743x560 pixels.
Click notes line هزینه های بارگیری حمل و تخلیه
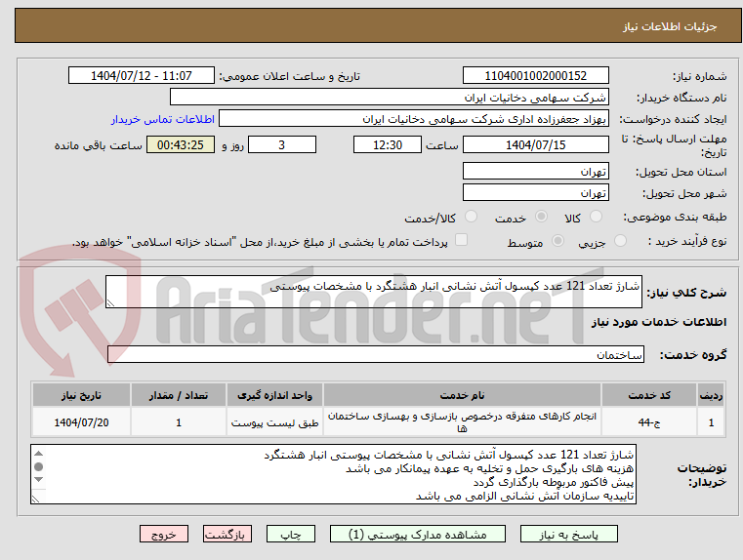click(489, 468)
